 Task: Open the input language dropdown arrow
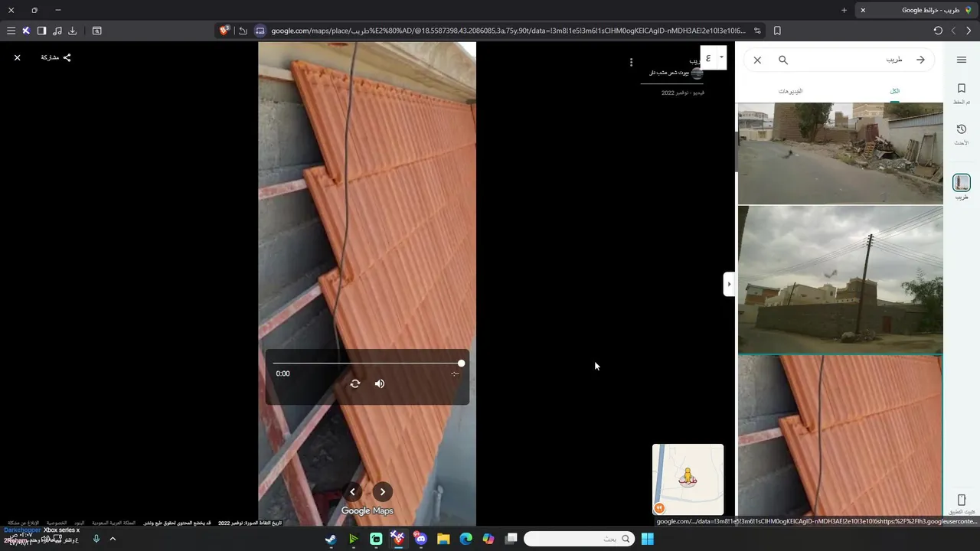coord(721,57)
